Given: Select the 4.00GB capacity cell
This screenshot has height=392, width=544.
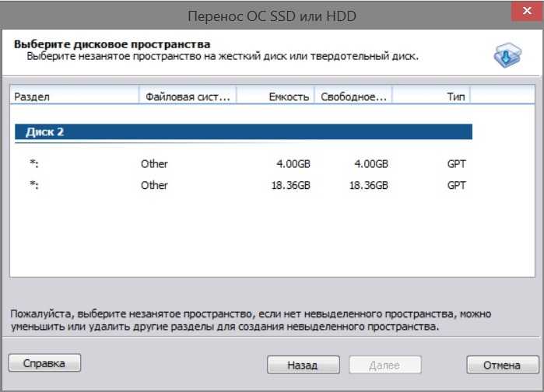Looking at the screenshot, I should click(293, 163).
